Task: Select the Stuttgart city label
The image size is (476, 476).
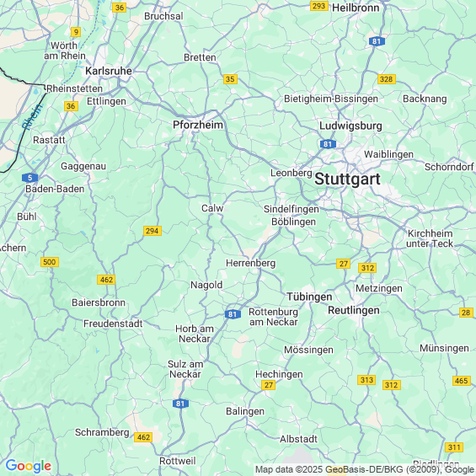Action: point(347,179)
